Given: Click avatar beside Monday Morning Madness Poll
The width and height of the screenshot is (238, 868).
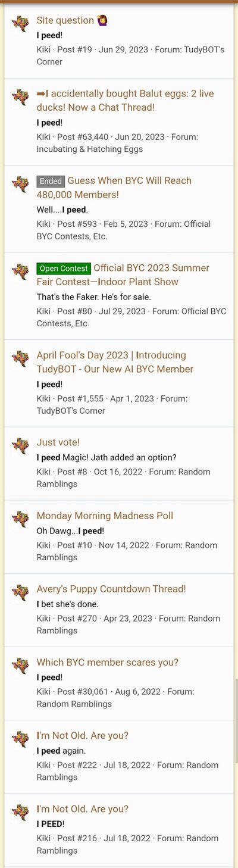Looking at the screenshot, I should [20, 520].
